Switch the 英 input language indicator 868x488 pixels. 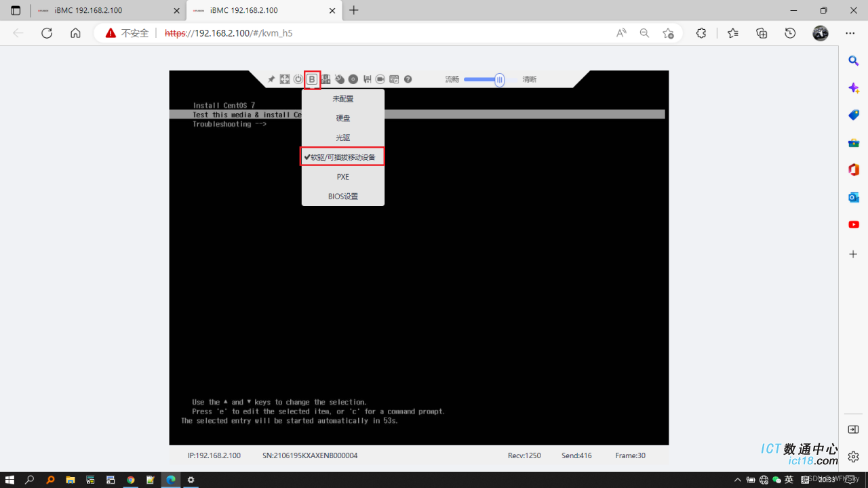[x=789, y=480]
